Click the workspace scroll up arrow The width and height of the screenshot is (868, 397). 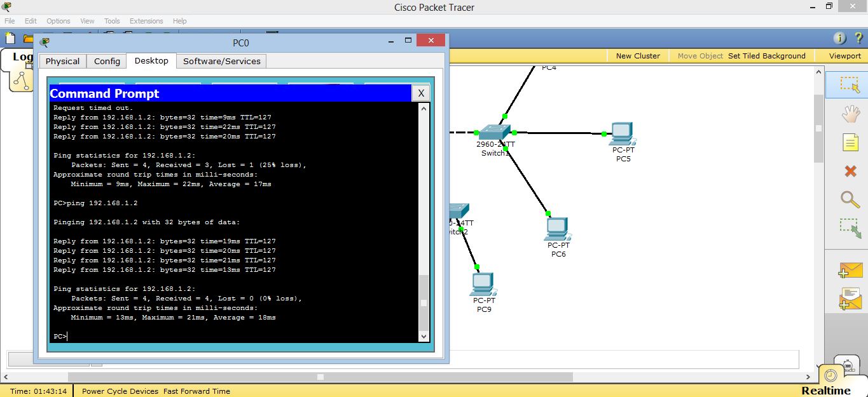point(819,72)
